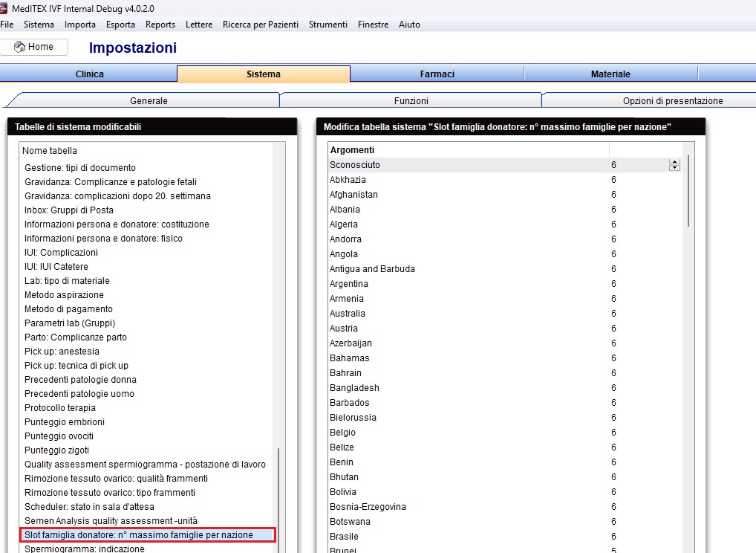
Task: Switch to the Materiale tab
Action: click(610, 74)
